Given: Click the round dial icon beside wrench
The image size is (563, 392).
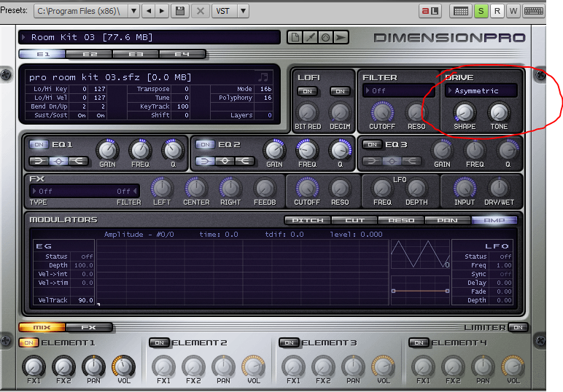Looking at the screenshot, I should point(325,37).
